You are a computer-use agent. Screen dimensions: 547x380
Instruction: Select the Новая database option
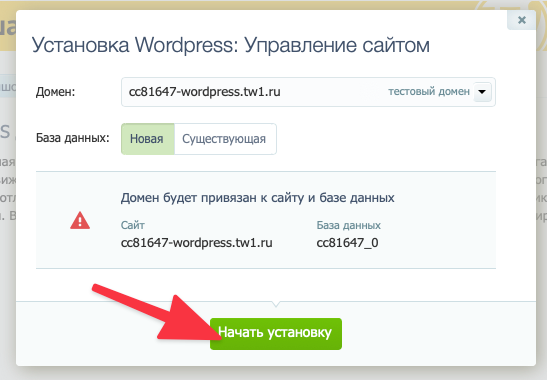pos(148,139)
